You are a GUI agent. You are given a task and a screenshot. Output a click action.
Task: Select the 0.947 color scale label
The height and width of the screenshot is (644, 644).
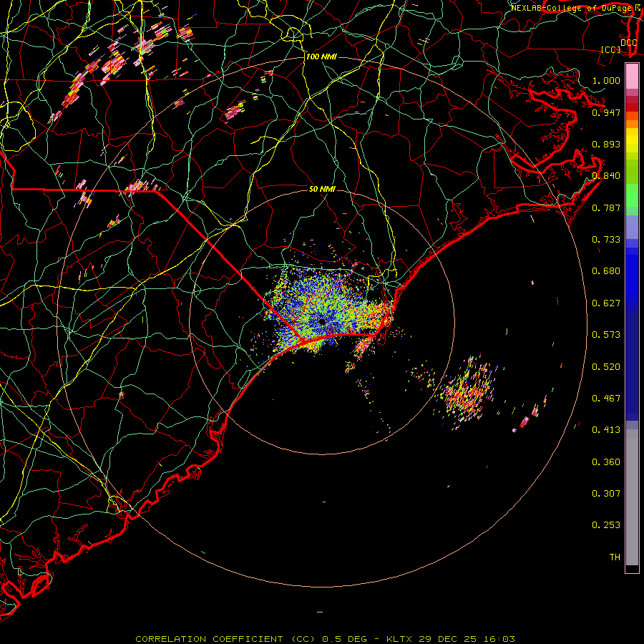[606, 112]
